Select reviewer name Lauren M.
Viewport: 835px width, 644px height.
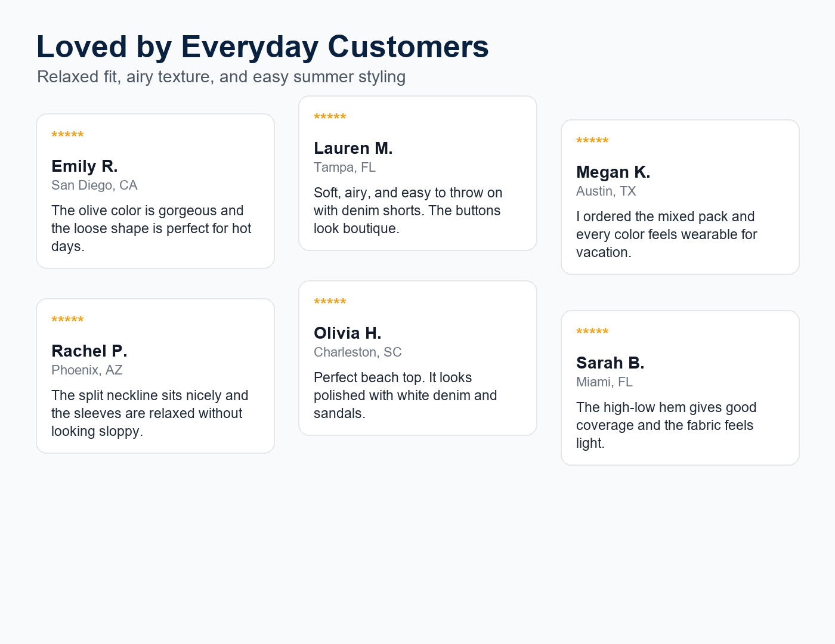353,148
